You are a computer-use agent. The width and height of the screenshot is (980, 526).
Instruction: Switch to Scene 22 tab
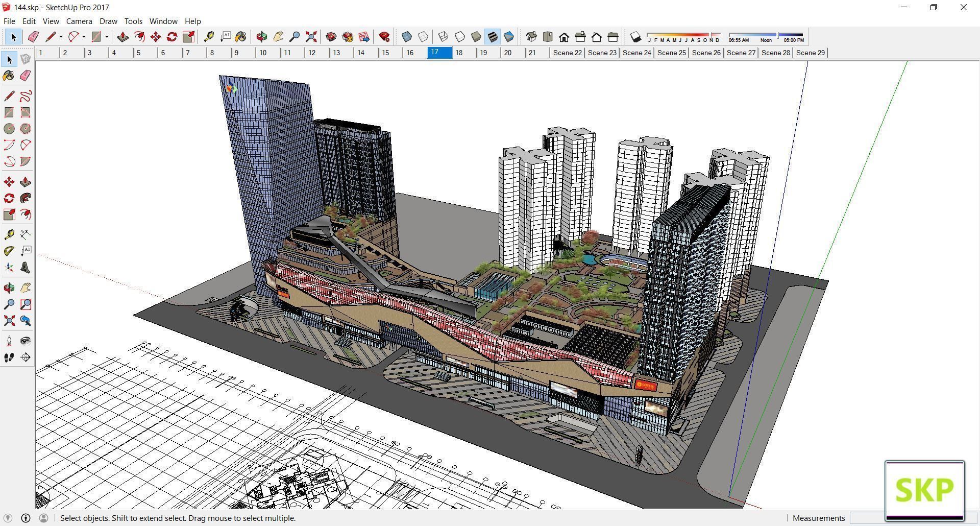click(x=567, y=53)
